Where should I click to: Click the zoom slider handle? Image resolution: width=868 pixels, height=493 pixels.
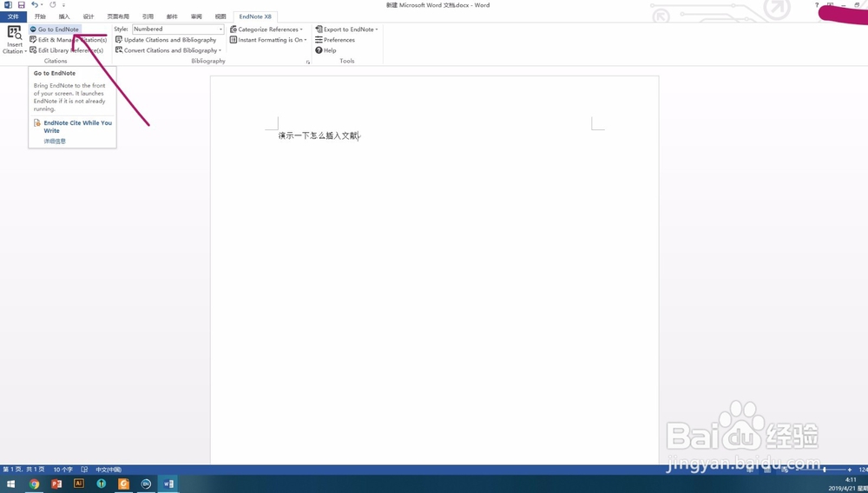point(825,470)
